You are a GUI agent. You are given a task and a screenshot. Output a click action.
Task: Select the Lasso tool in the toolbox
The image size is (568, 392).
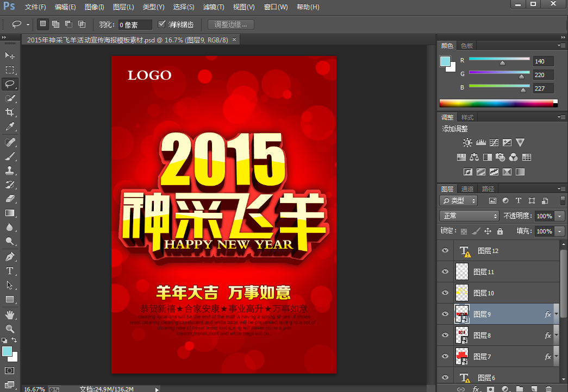tap(10, 84)
